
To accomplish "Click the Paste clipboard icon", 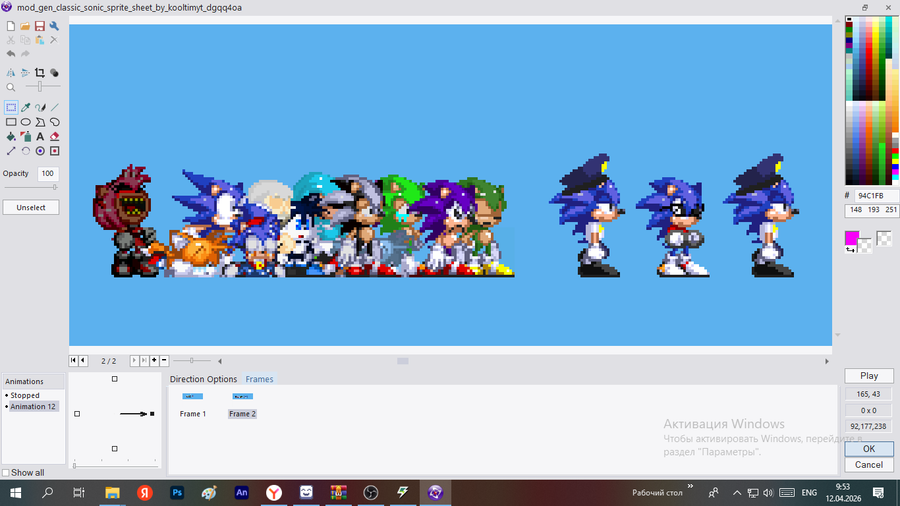I will (x=40, y=40).
